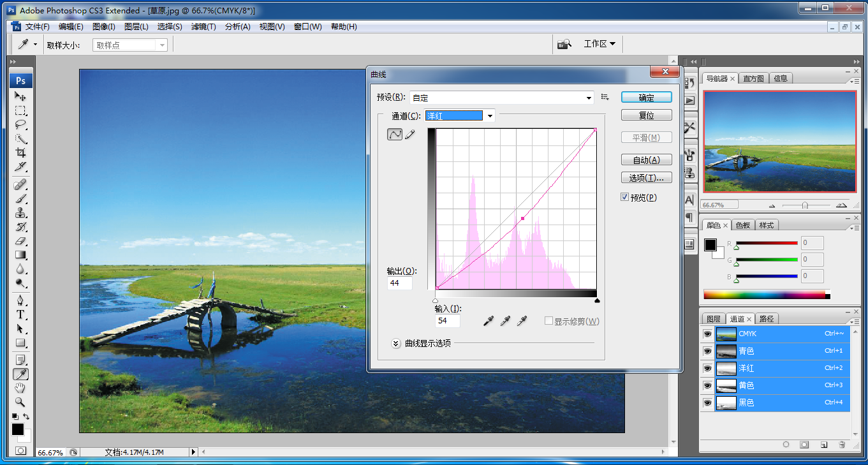Hide the 青色 channel visibility eye

pos(707,351)
